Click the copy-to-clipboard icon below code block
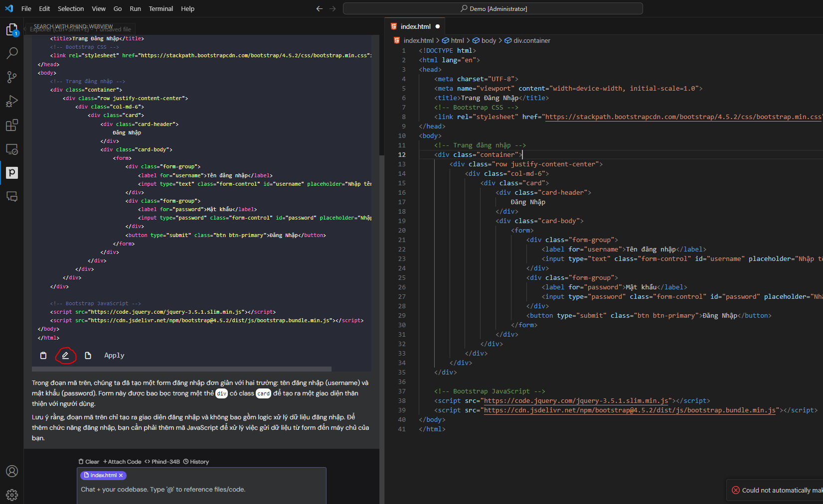 [43, 356]
